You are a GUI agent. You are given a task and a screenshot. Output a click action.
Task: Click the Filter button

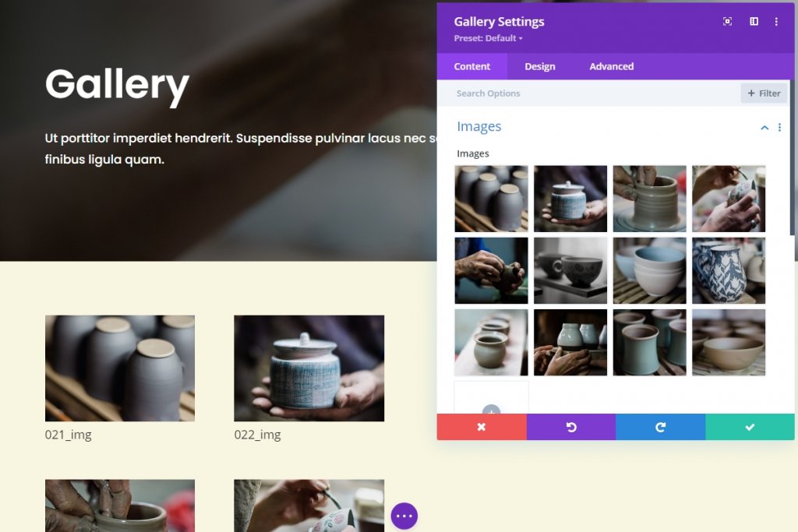764,93
